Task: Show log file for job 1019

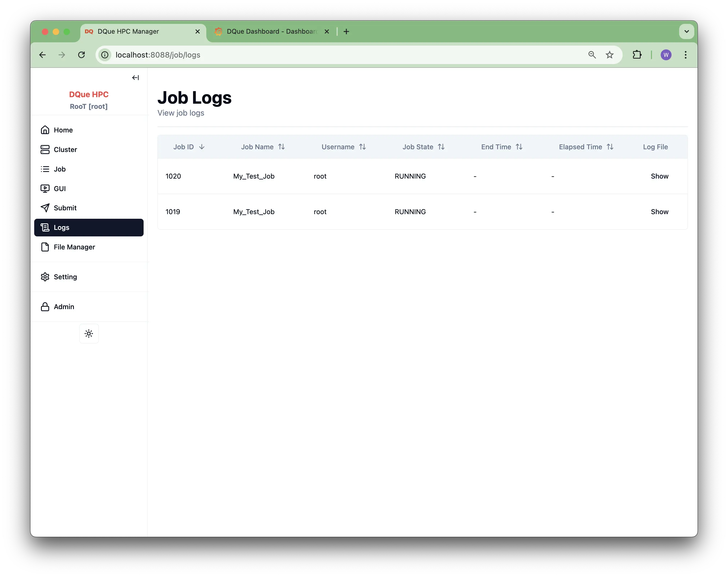Action: [659, 212]
